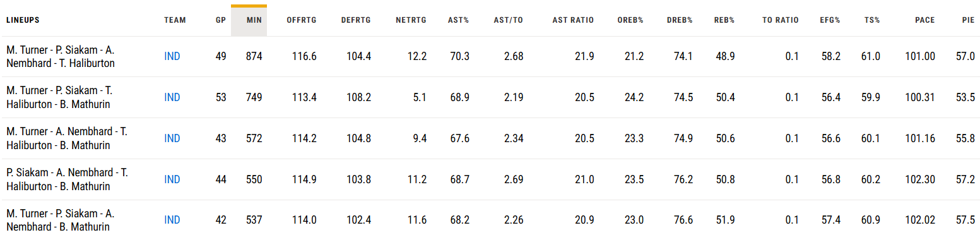Sort by DREB% column header
Screen dimensions: 980x235
pyautogui.click(x=680, y=20)
